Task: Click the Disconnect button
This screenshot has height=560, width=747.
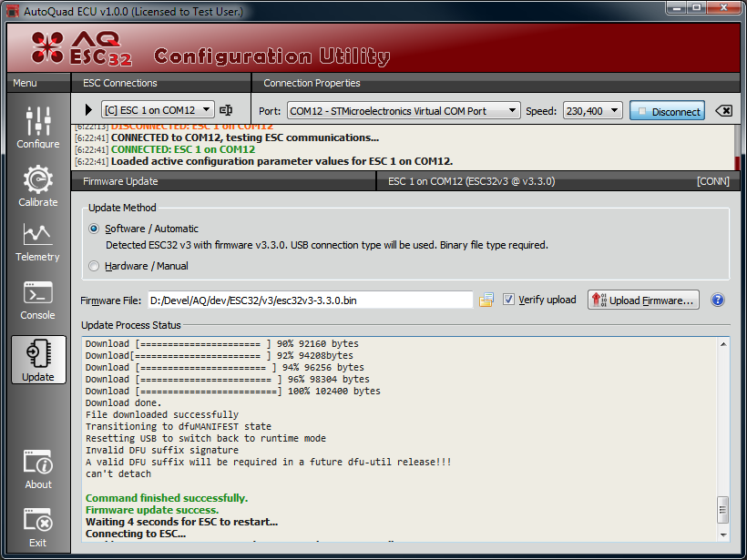Action: (x=667, y=111)
